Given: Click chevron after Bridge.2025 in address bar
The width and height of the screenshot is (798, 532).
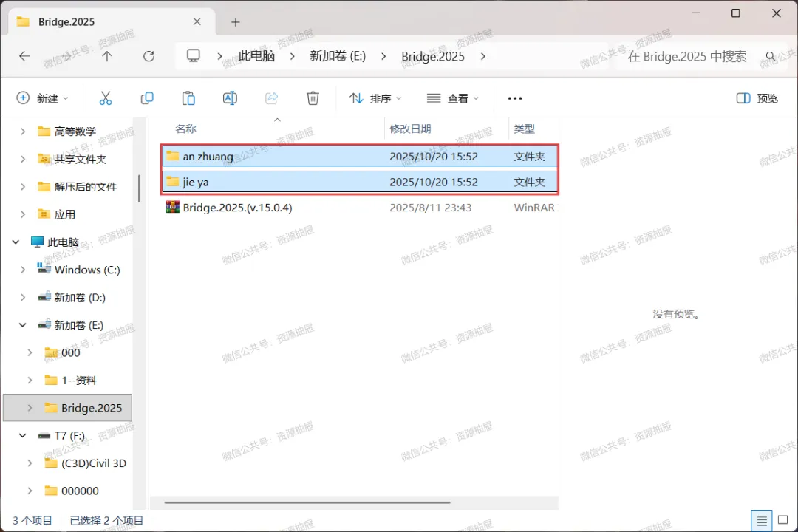Looking at the screenshot, I should tap(482, 56).
